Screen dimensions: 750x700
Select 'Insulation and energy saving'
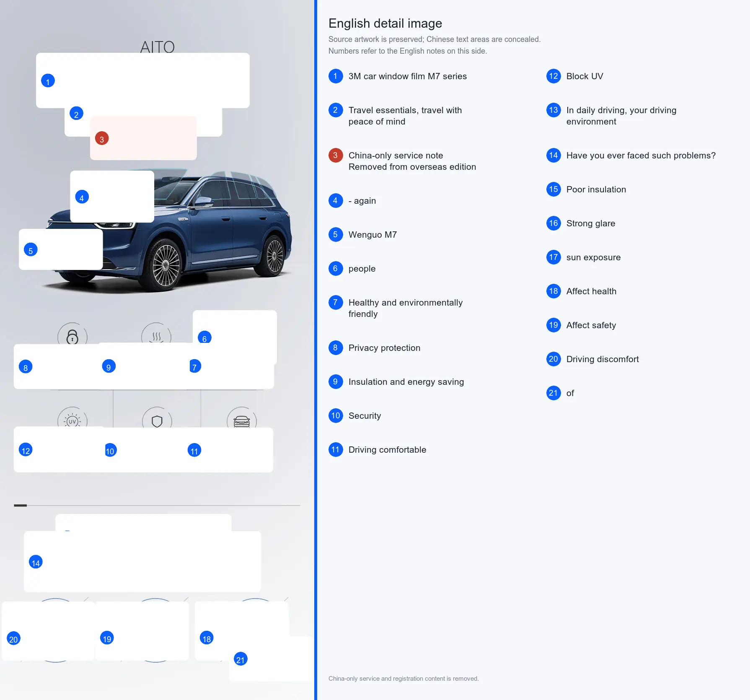coord(406,382)
